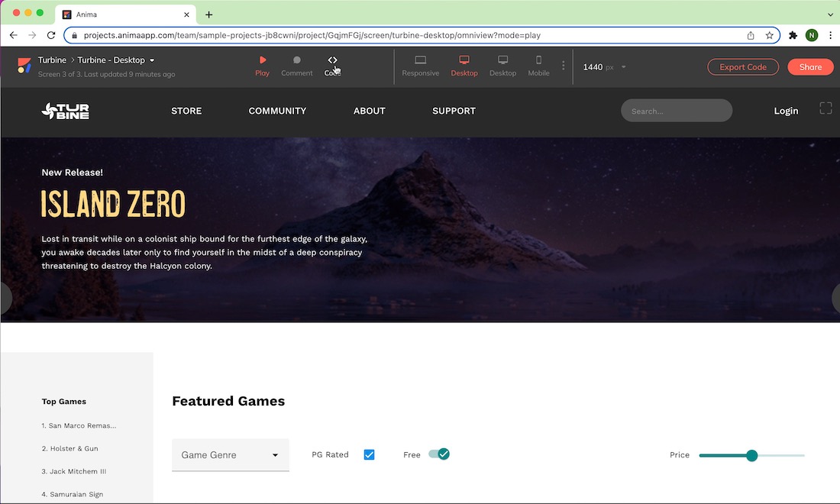Click the Top Games heading
The width and height of the screenshot is (840, 504).
[x=63, y=401]
